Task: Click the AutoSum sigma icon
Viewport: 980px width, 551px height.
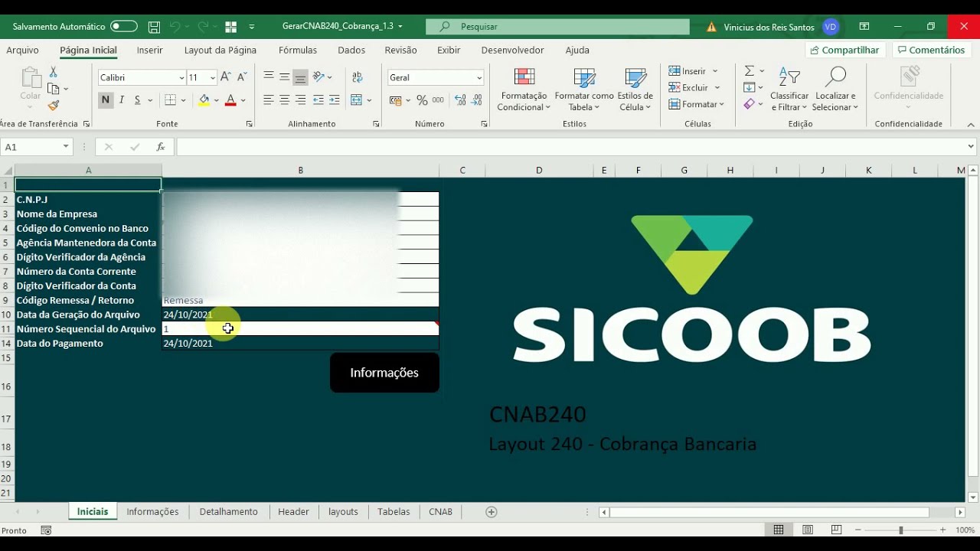Action: tap(749, 71)
